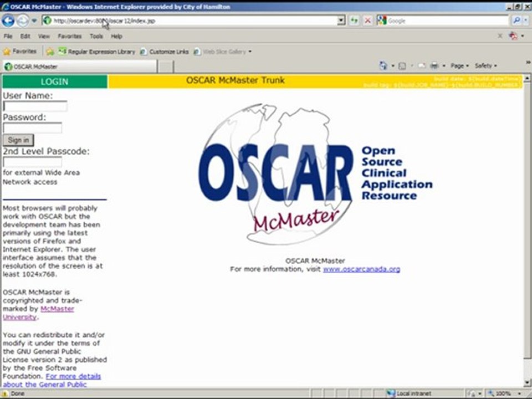Click the scrollbar down arrow
This screenshot has height=399, width=532.
click(x=527, y=383)
